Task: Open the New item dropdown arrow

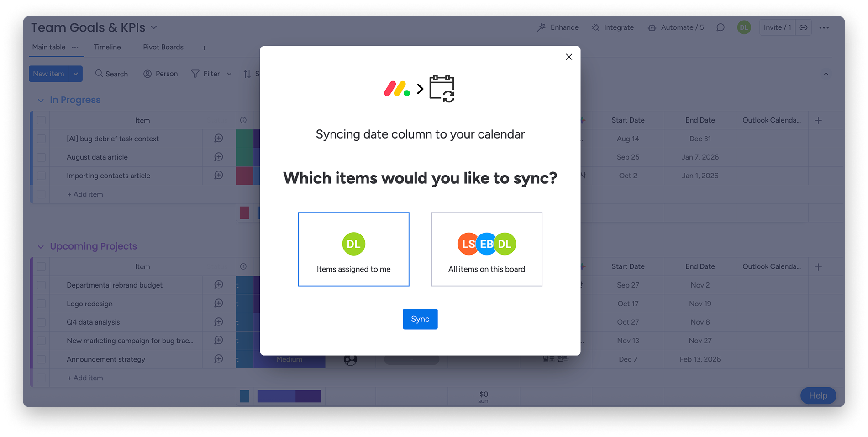Action: point(76,74)
